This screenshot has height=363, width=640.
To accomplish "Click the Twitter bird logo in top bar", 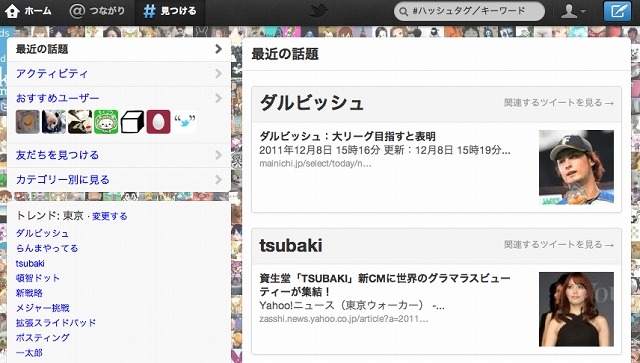I will (x=318, y=11).
